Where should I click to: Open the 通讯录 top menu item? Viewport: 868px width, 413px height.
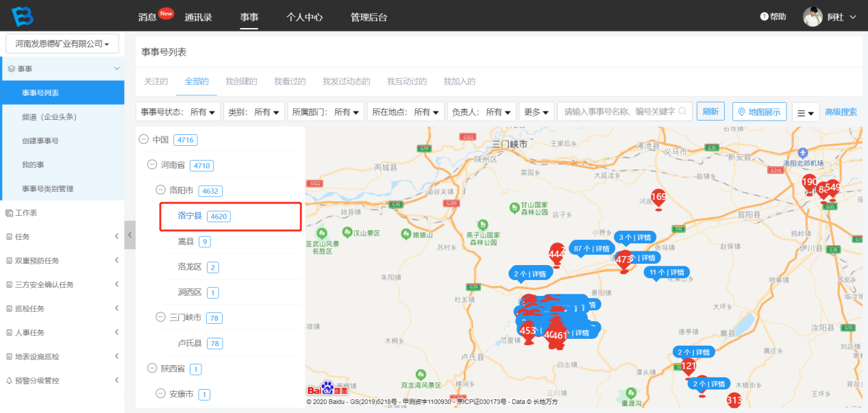pyautogui.click(x=198, y=17)
